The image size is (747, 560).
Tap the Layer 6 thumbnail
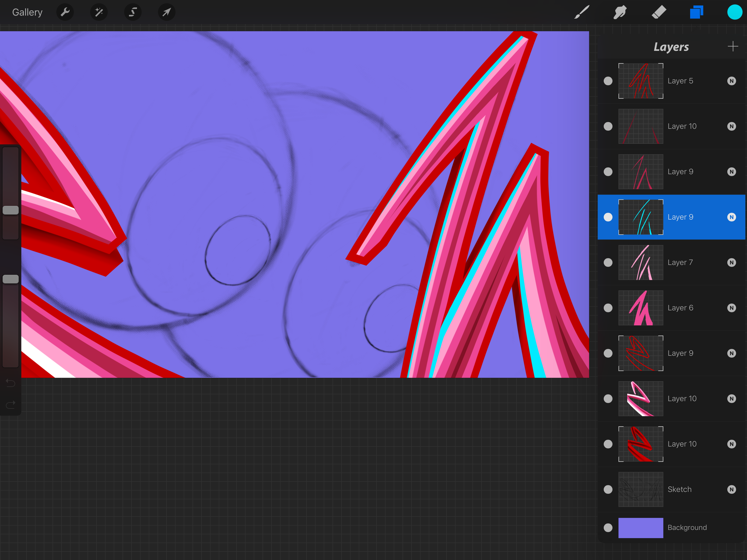tap(641, 308)
